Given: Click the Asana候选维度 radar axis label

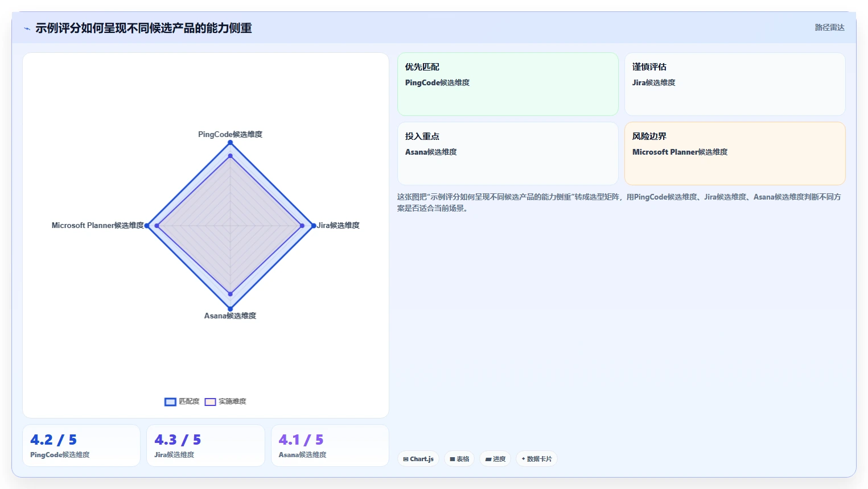Looking at the screenshot, I should click(x=230, y=316).
